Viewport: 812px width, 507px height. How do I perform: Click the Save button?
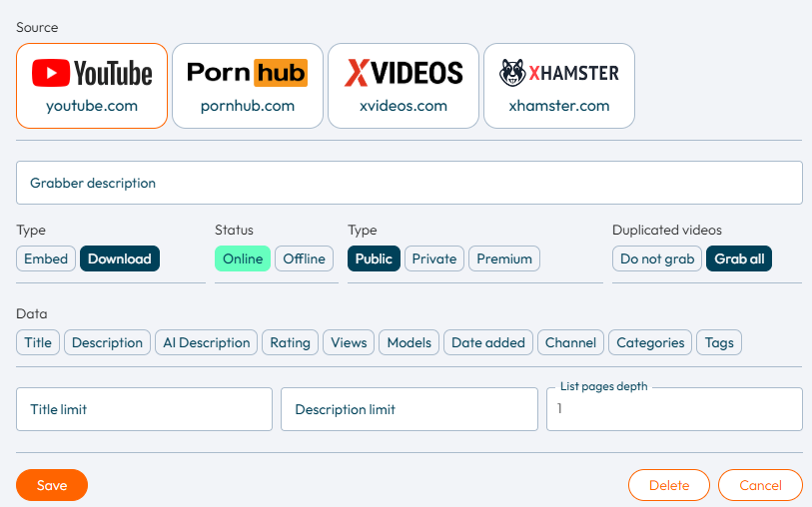click(x=52, y=485)
